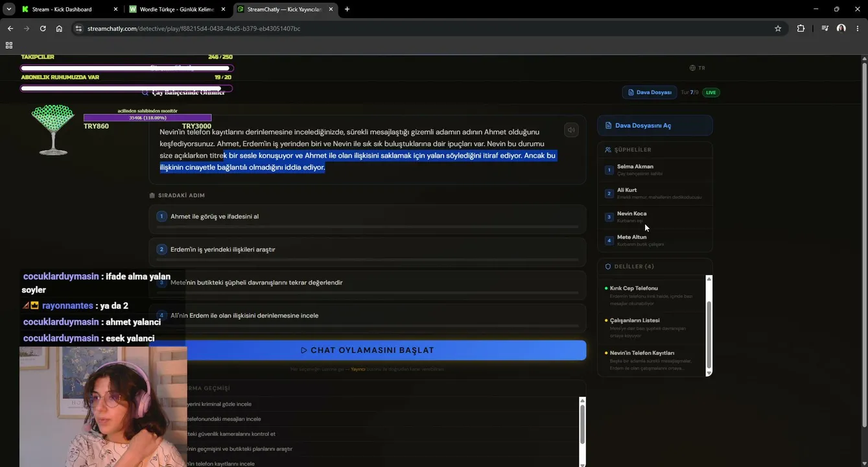Open a new browser tab
Screen dimensions: 868x467
[347, 9]
